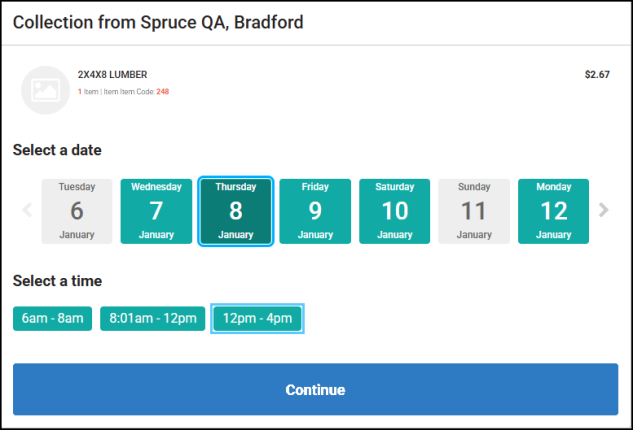This screenshot has height=430, width=633.
Task: Pick Thursday 8 January date tile
Action: 236,211
